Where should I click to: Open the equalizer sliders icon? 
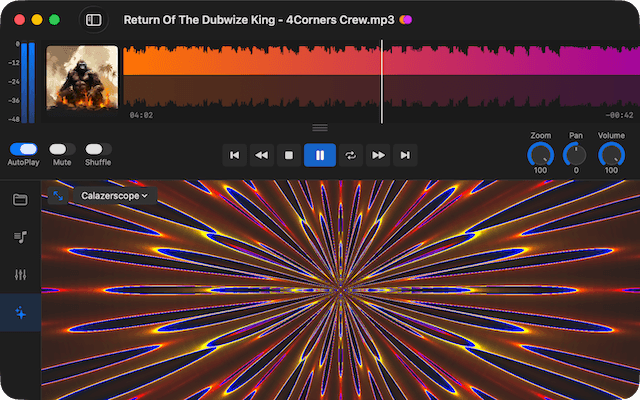[20, 275]
